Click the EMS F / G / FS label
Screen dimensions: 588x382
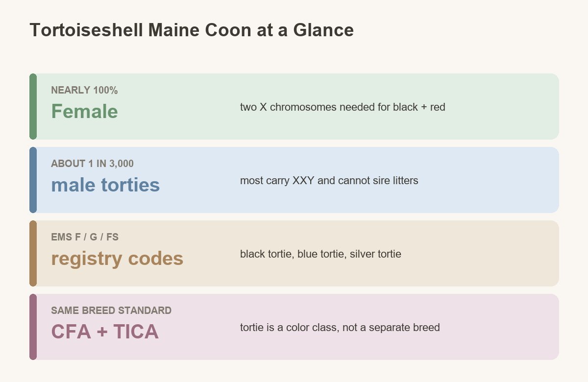point(85,237)
